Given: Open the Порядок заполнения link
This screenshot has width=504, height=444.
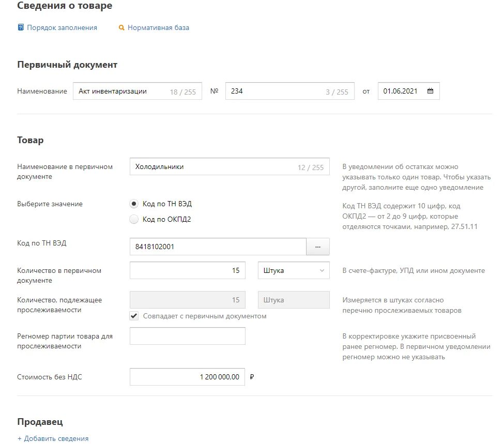Looking at the screenshot, I should [62, 27].
